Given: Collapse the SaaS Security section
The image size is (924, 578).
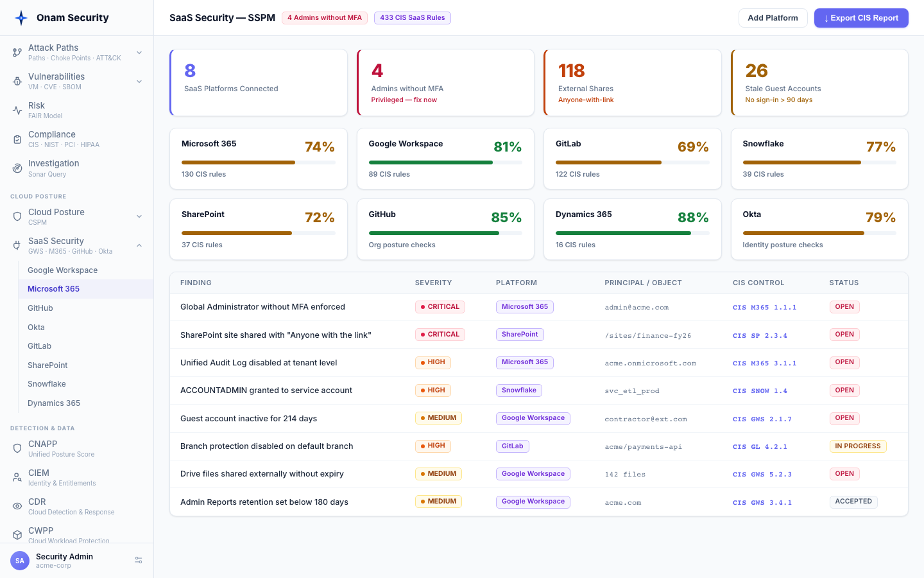Looking at the screenshot, I should (x=139, y=246).
